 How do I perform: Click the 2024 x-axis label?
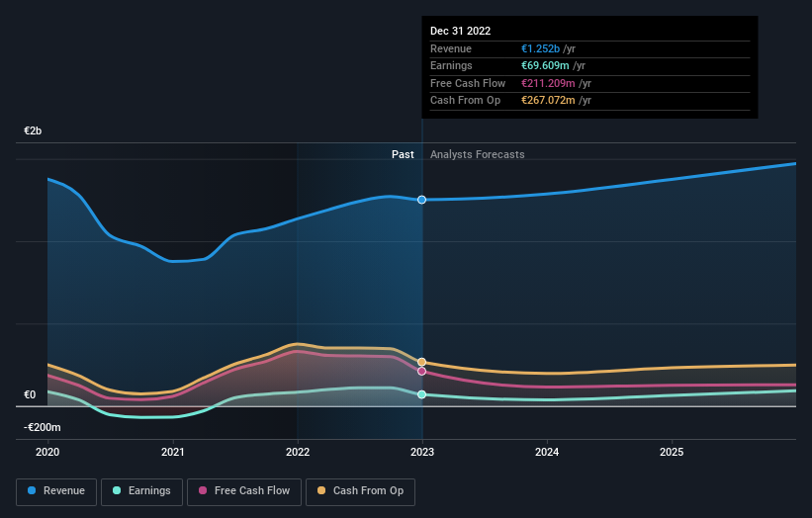click(547, 452)
